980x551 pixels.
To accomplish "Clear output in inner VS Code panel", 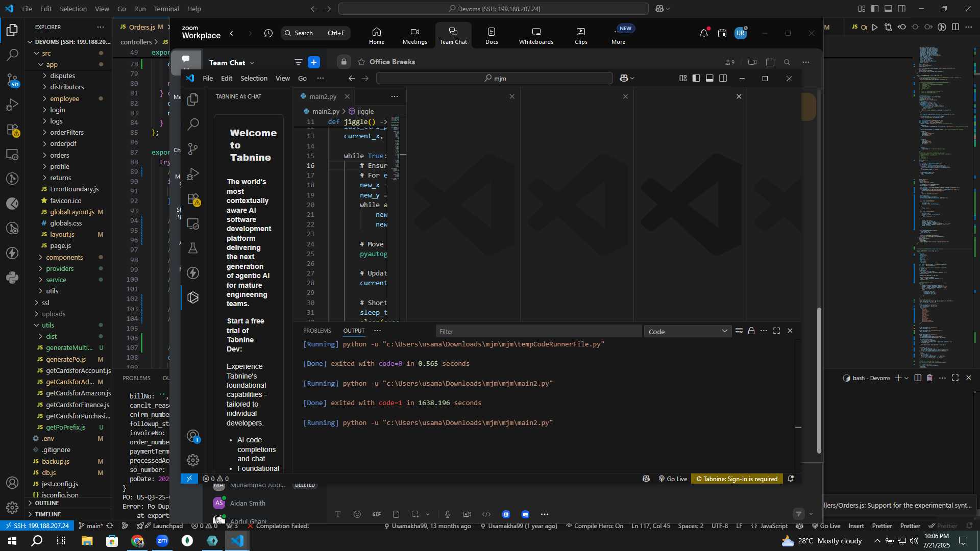I will point(739,331).
